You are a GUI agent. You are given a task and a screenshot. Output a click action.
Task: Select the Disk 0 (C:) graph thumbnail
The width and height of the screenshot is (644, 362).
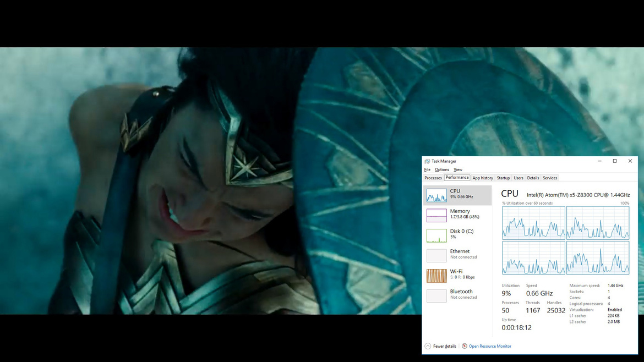click(436, 235)
